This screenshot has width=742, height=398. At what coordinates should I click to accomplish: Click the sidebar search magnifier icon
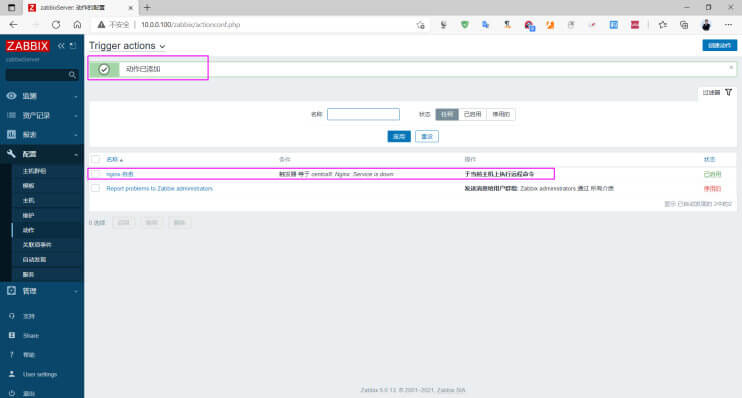72,75
